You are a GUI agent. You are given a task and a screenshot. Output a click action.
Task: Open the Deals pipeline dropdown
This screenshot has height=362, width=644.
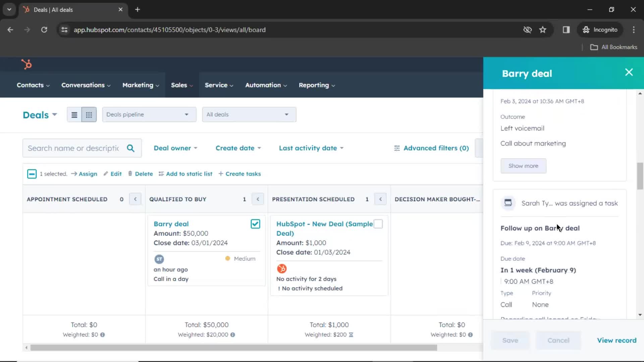149,115
